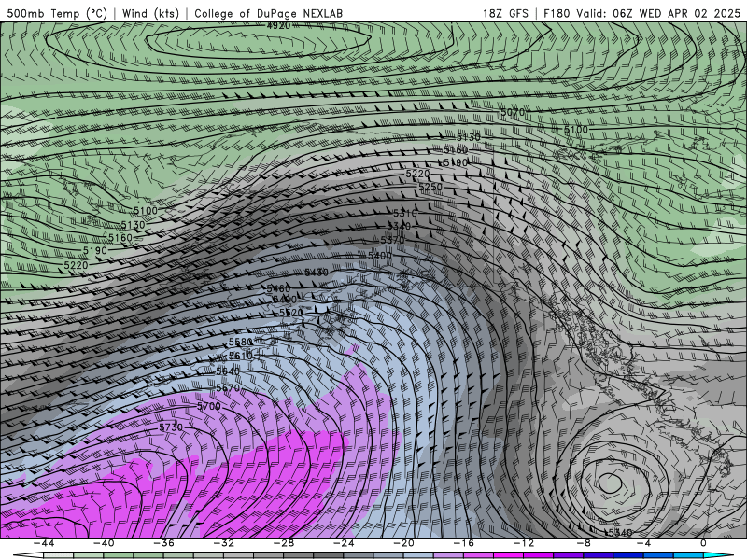Click the 5730 height contour label
747x560 pixels.
tap(171, 427)
